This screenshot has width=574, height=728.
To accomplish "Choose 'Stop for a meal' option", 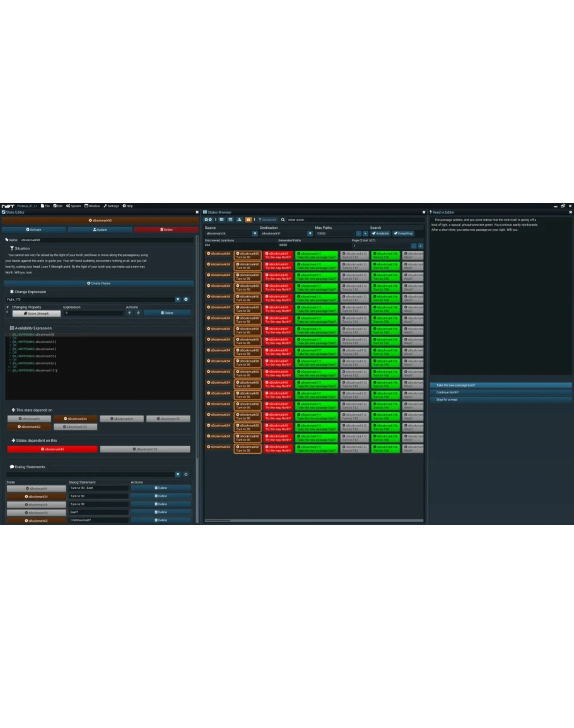I will [x=500, y=400].
